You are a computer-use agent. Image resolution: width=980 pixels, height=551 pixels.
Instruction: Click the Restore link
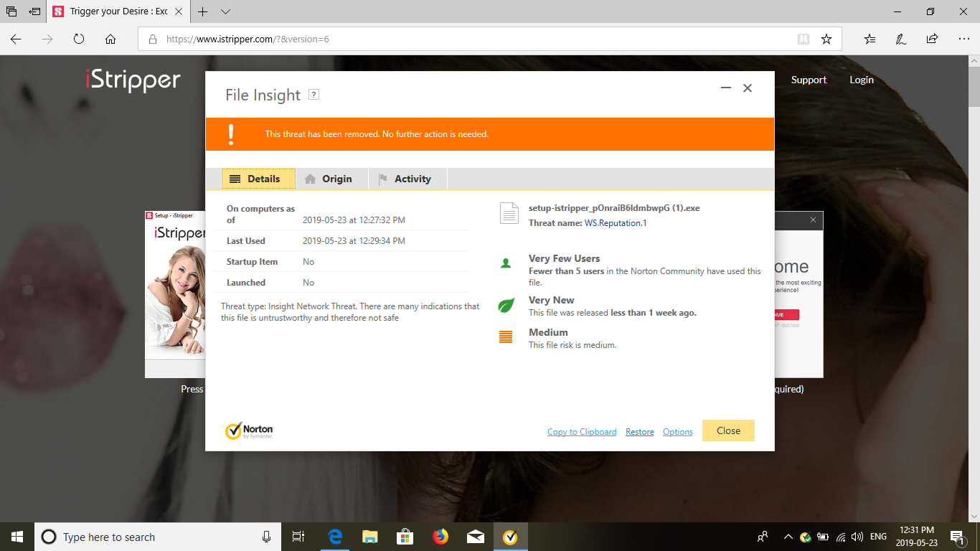click(640, 432)
